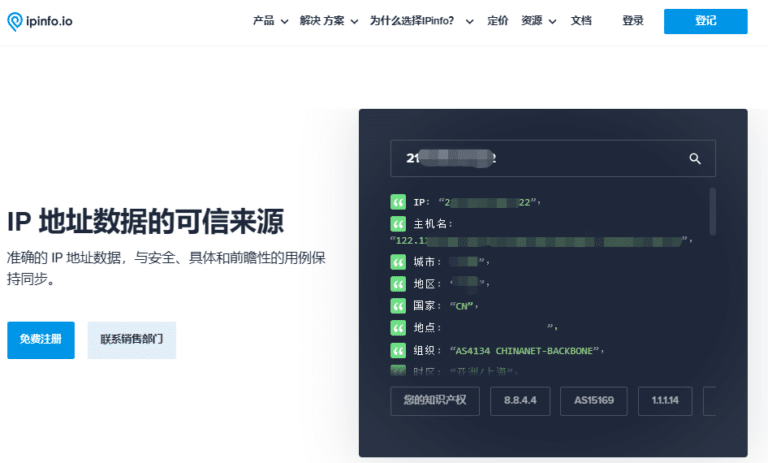Open the 定价 pricing page
768x463 pixels.
pos(498,21)
